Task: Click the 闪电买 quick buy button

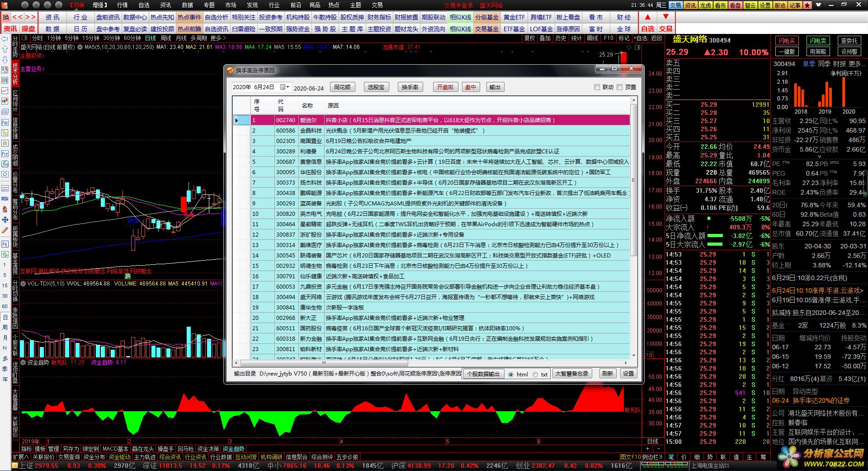Action: (x=787, y=41)
